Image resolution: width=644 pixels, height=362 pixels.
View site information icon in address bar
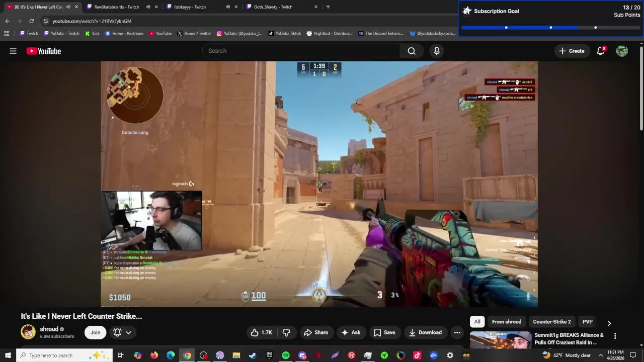click(x=46, y=21)
